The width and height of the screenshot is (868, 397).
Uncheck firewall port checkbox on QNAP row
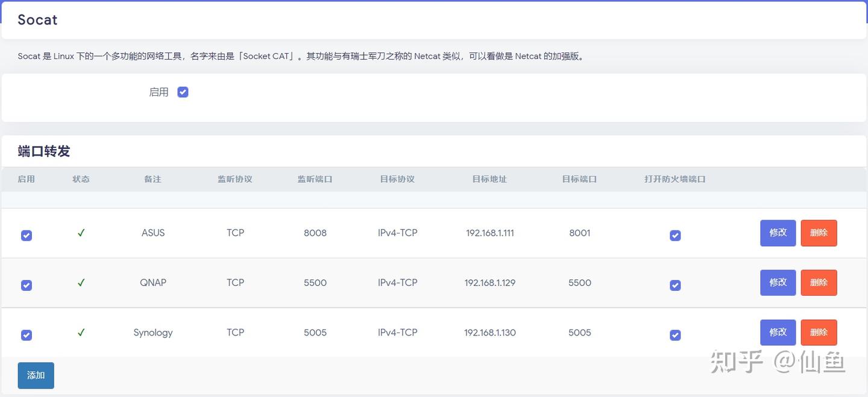(675, 285)
